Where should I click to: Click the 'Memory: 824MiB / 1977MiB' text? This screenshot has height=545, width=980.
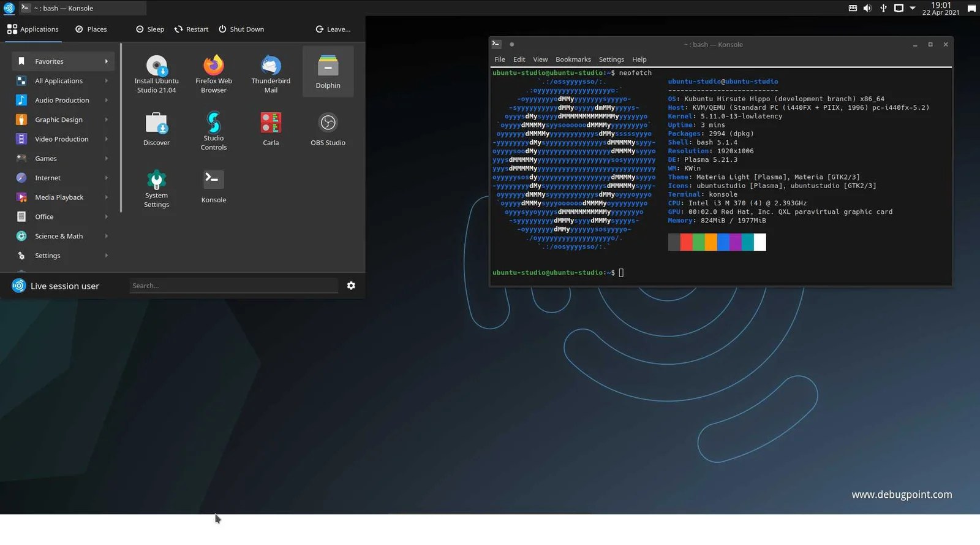(x=717, y=221)
